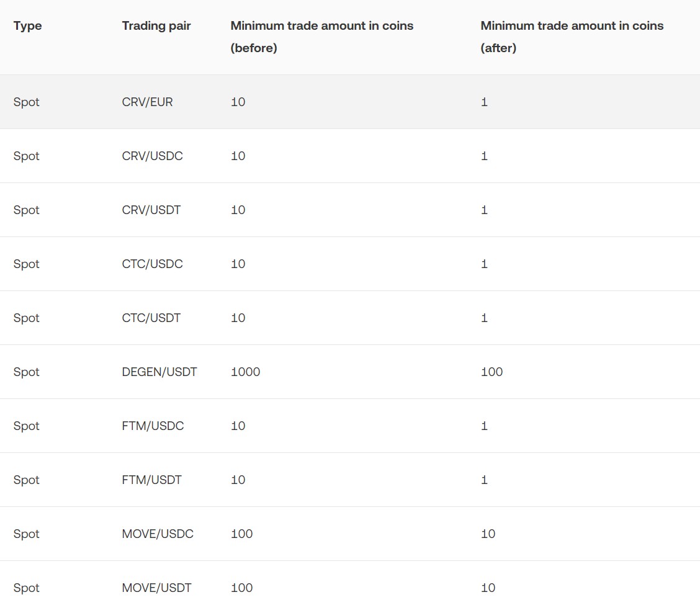Viewport: 700px width, 605px height.
Task: Click the 'Trading pair' column header
Action: coord(156,26)
